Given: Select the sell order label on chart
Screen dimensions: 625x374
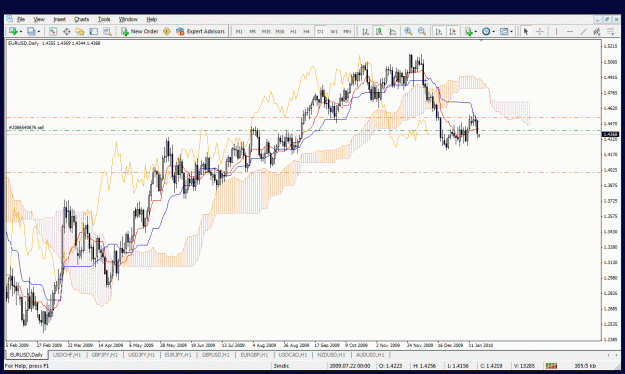Looking at the screenshot, I should tap(26, 128).
